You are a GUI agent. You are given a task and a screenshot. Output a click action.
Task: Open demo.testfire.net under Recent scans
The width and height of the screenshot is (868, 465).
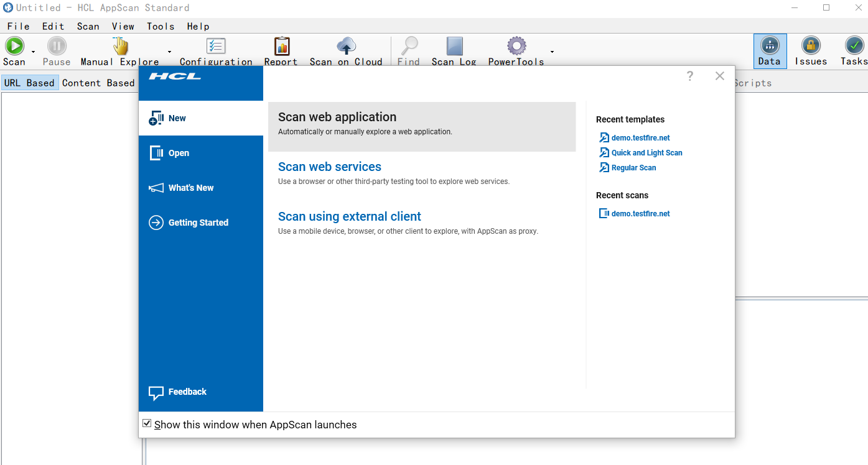coord(641,214)
